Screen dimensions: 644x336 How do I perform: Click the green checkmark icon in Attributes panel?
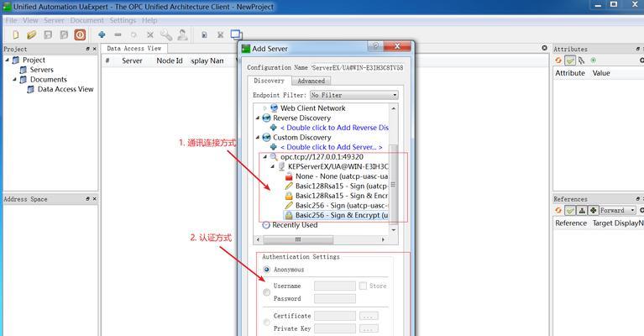[569, 60]
